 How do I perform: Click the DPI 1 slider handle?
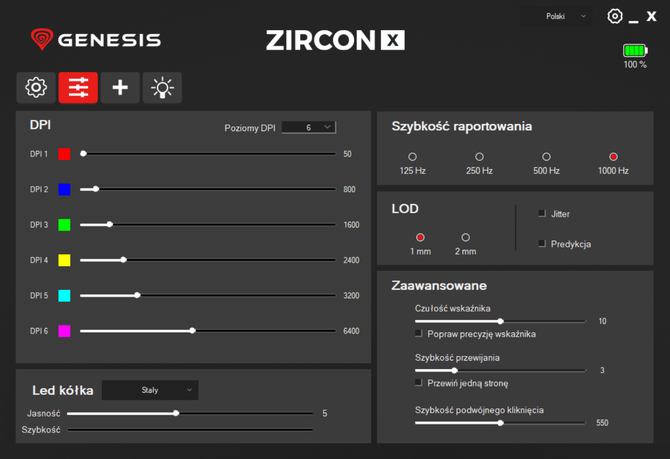tap(83, 153)
